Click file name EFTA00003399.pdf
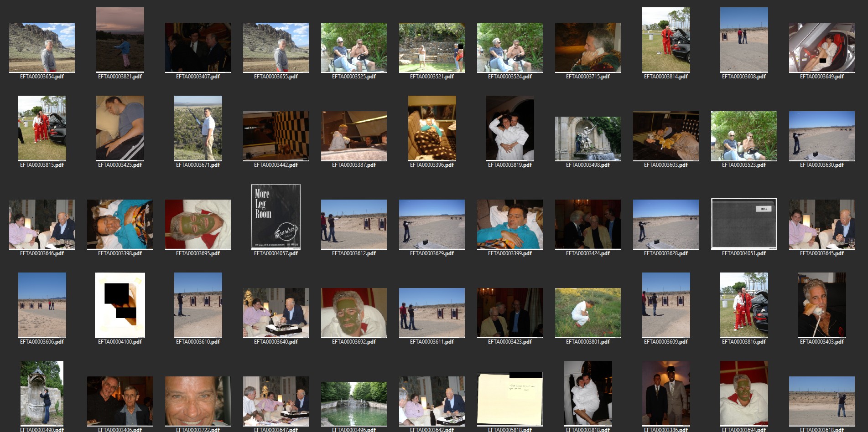Screen dimensions: 868x432 point(510,253)
